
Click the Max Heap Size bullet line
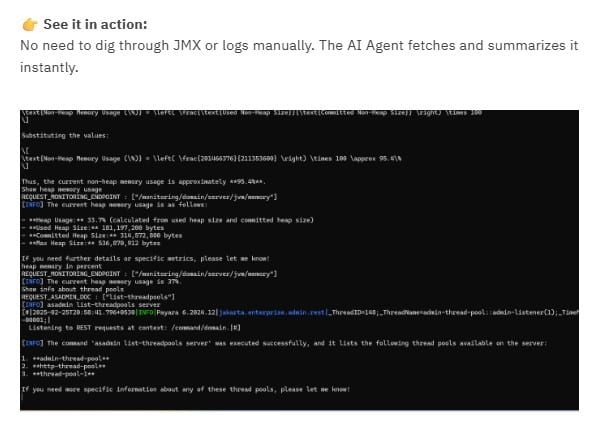[x=91, y=243]
